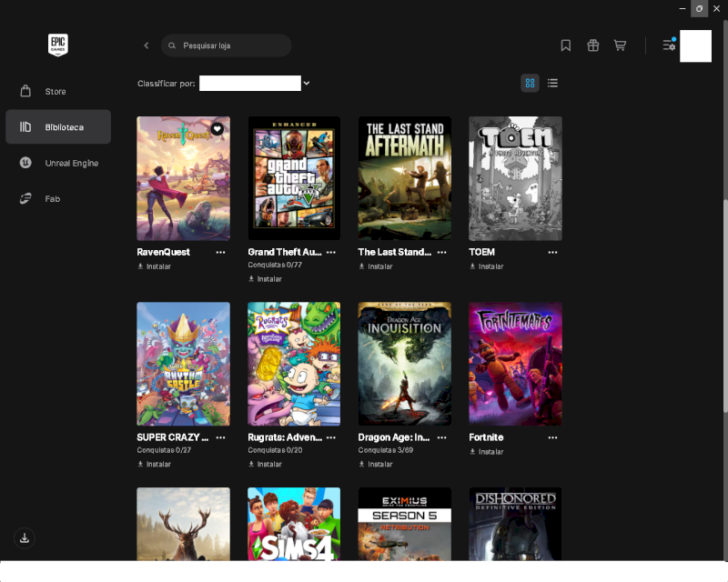This screenshot has width=728, height=582.
Task: Click the Epic Games logo
Action: click(x=58, y=45)
